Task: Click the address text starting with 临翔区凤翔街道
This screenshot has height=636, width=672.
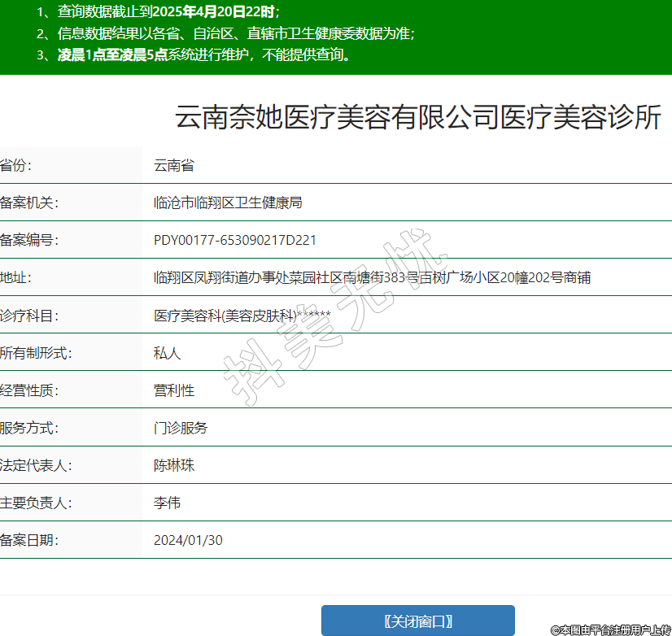Action: click(x=372, y=277)
